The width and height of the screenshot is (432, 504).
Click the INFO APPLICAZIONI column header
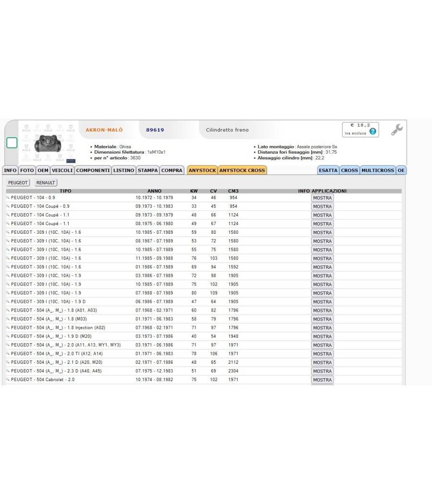[x=323, y=191]
